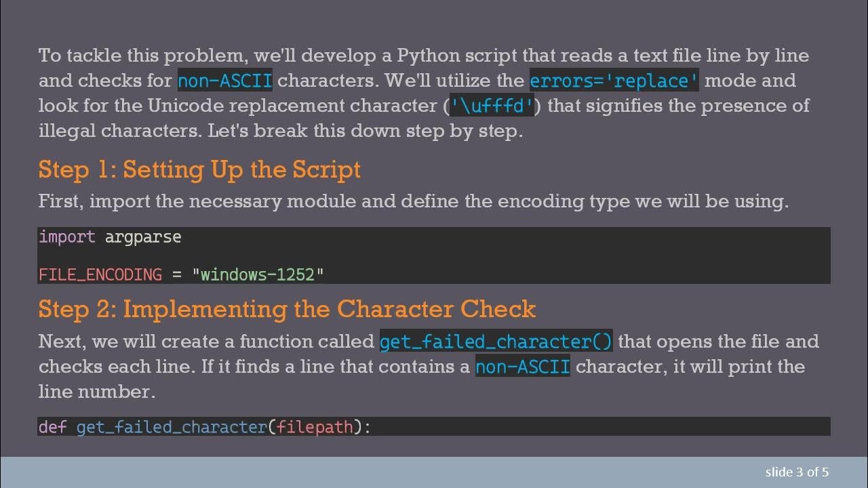Viewport: 868px width, 488px height.
Task: Select the filepath parameter in the function
Action: pyautogui.click(x=315, y=427)
